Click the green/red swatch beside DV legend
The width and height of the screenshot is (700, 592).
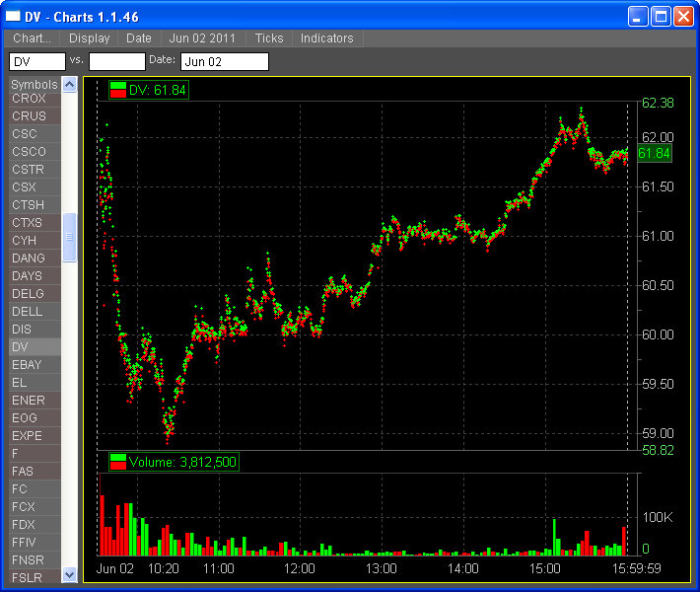point(118,90)
